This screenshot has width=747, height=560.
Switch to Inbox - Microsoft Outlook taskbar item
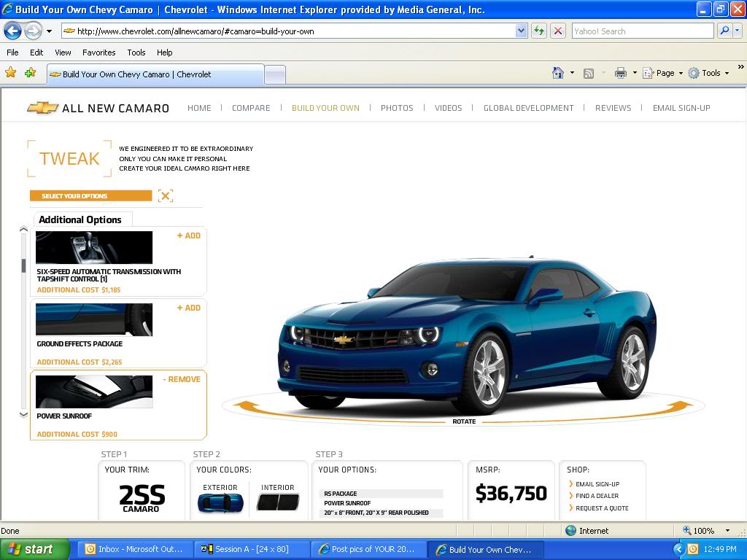134,549
